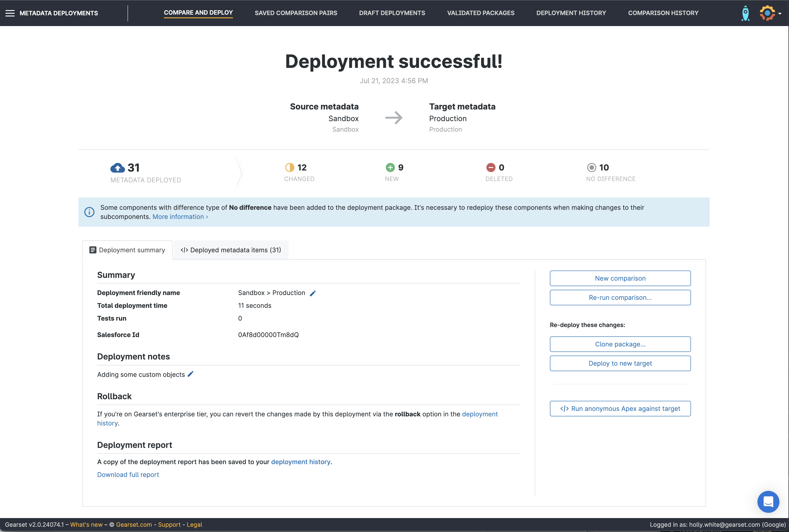Screen dimensions: 789x532
Task: Click the rocket icon in header
Action: 745,13
